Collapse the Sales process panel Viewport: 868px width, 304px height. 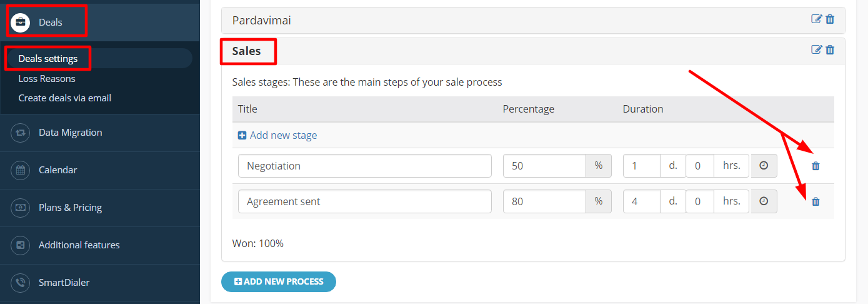point(246,51)
